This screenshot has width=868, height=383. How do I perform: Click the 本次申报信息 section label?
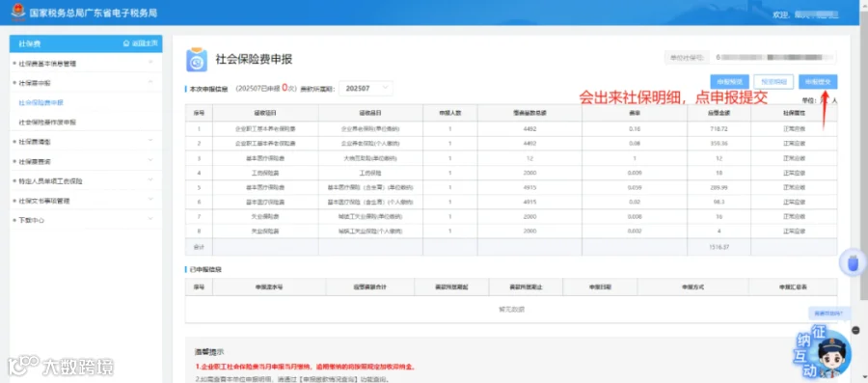209,89
